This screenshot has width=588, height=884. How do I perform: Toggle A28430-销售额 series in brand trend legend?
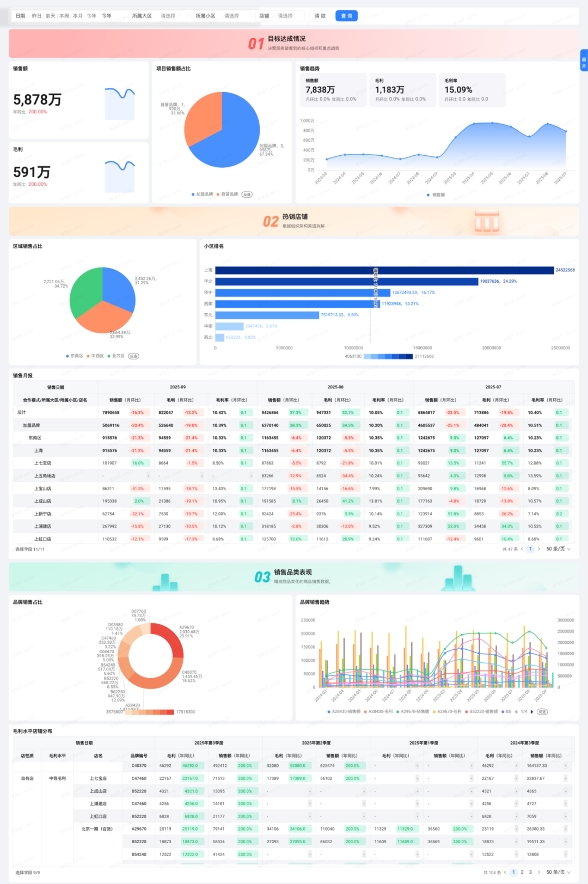344,711
